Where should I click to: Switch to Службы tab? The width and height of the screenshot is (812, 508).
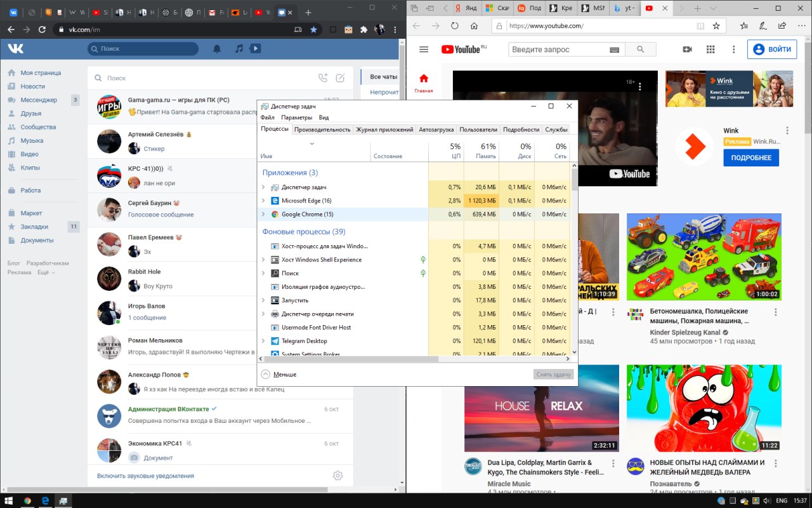tap(556, 130)
